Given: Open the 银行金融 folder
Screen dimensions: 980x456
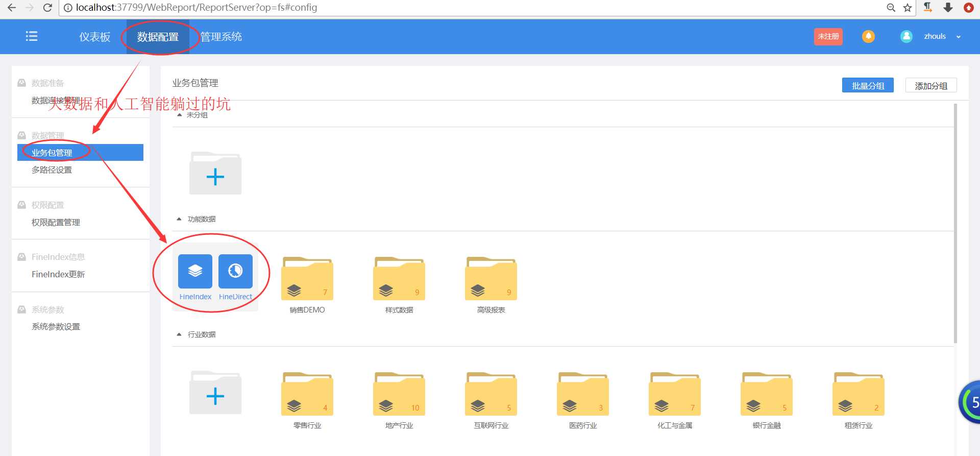Looking at the screenshot, I should click(x=767, y=394).
